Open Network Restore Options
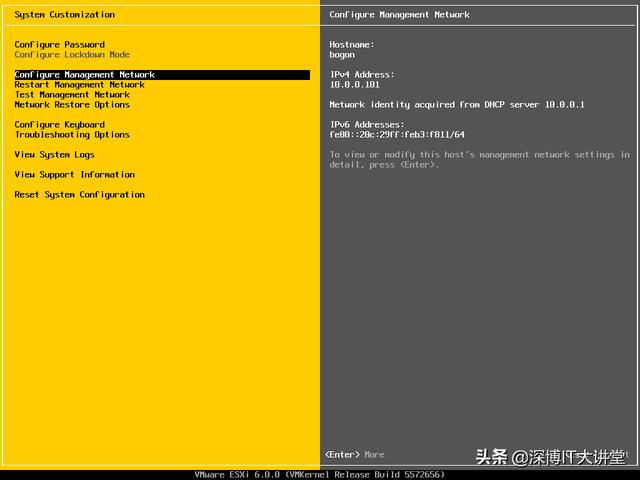The width and height of the screenshot is (640, 480). (x=72, y=104)
